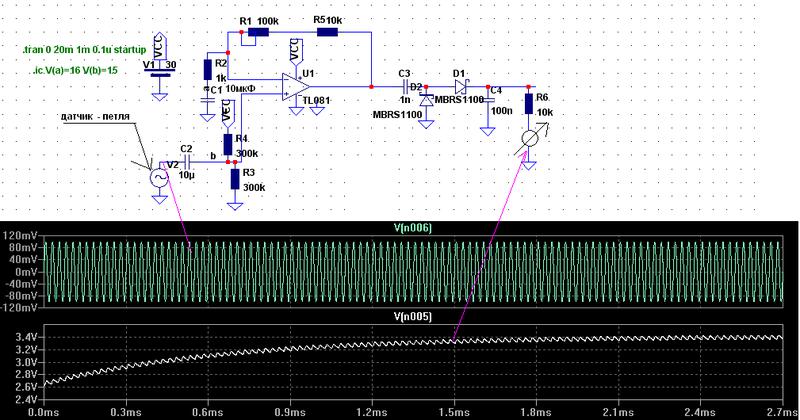This screenshot has width=800, height=420.
Task: Click the D1 diode symbol
Action: point(461,87)
